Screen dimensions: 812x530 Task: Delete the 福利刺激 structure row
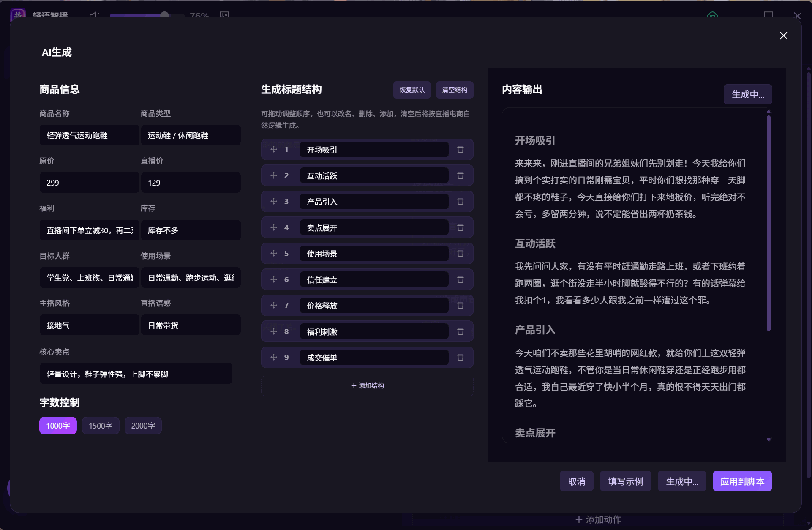(460, 331)
